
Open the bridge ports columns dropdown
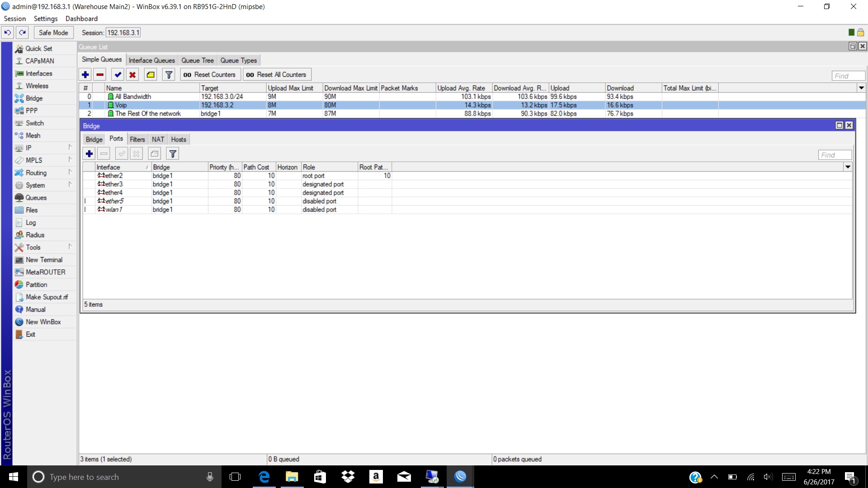pos(848,167)
